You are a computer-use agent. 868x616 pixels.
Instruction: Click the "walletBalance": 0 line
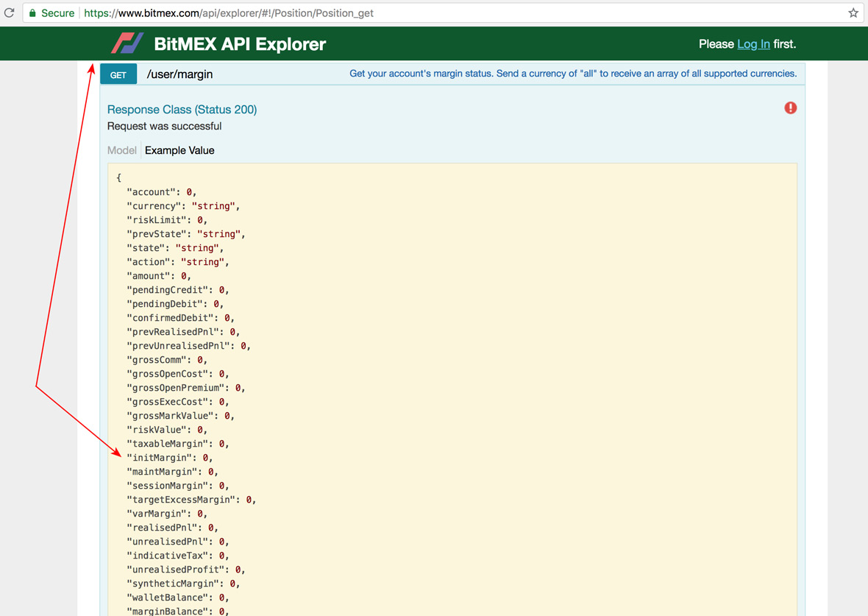pos(178,598)
